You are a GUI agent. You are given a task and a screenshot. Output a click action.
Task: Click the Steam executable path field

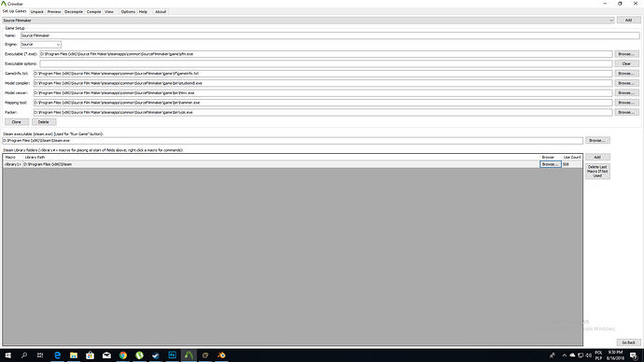tap(292, 140)
